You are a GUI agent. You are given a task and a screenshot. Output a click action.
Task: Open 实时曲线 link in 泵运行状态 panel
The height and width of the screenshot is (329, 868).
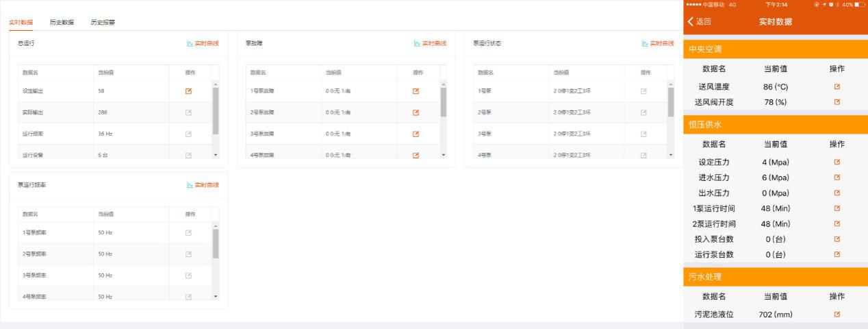658,43
